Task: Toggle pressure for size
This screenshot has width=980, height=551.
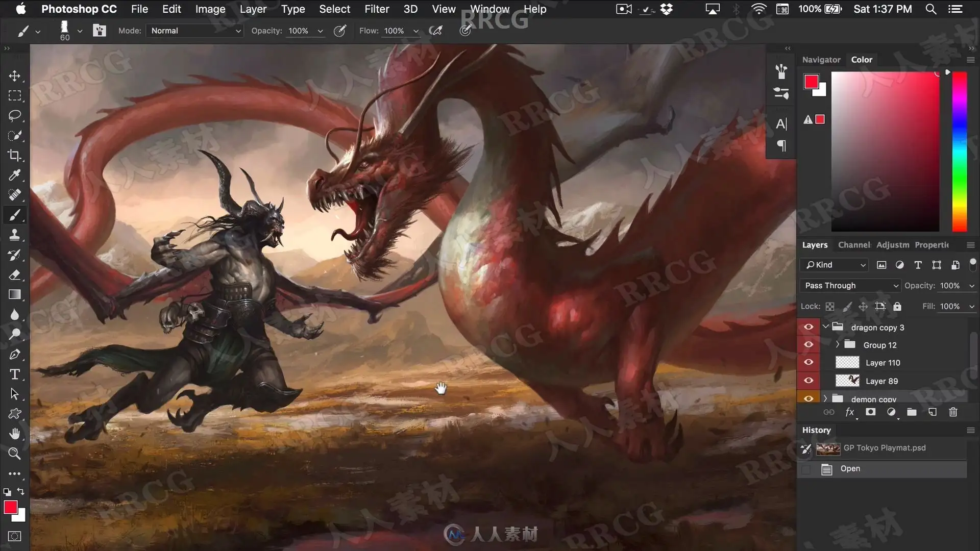Action: pos(465,31)
